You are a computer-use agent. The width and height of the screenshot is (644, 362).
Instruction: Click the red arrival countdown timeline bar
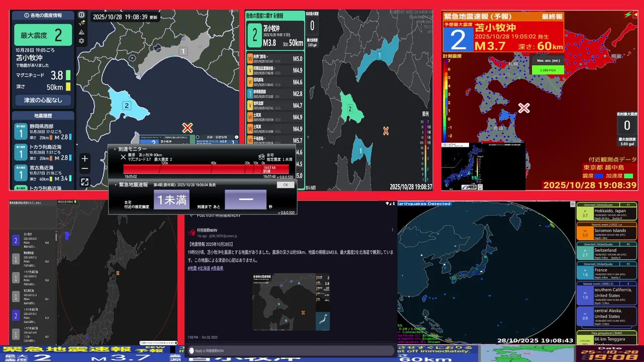click(x=206, y=169)
